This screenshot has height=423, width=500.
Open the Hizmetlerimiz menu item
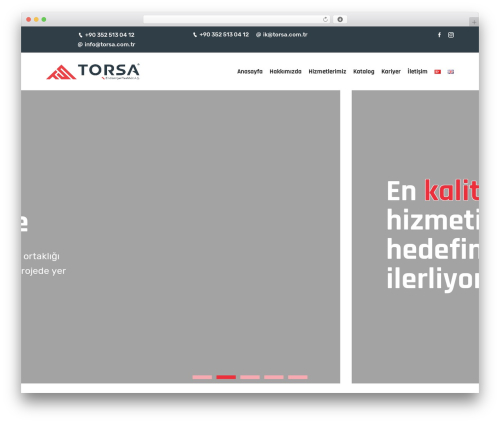pyautogui.click(x=327, y=71)
